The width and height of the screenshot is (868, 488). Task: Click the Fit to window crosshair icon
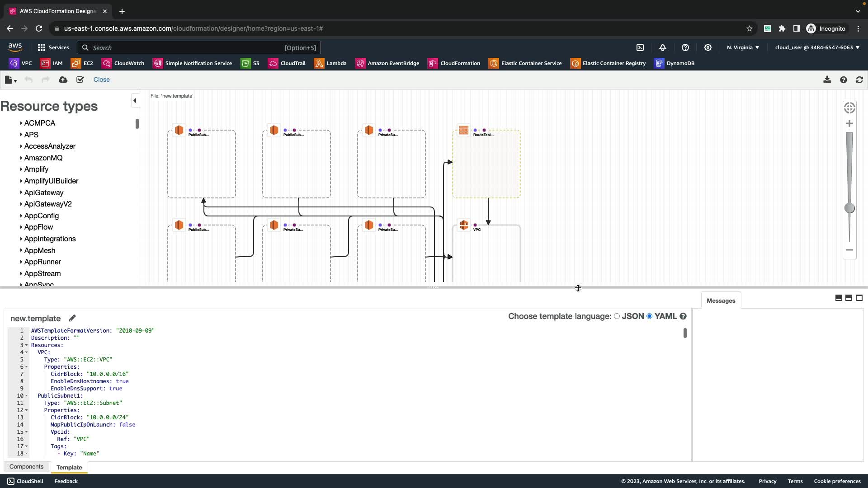849,108
